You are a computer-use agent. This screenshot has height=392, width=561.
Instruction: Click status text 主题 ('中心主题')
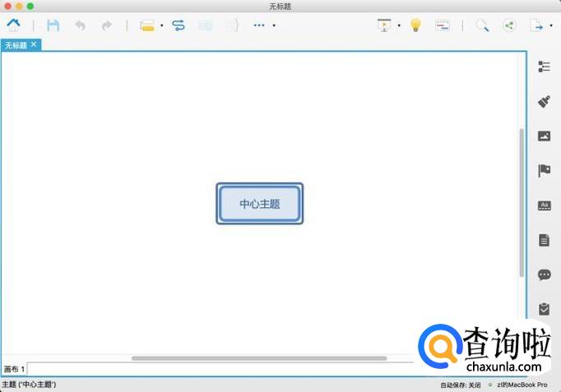[x=29, y=385]
